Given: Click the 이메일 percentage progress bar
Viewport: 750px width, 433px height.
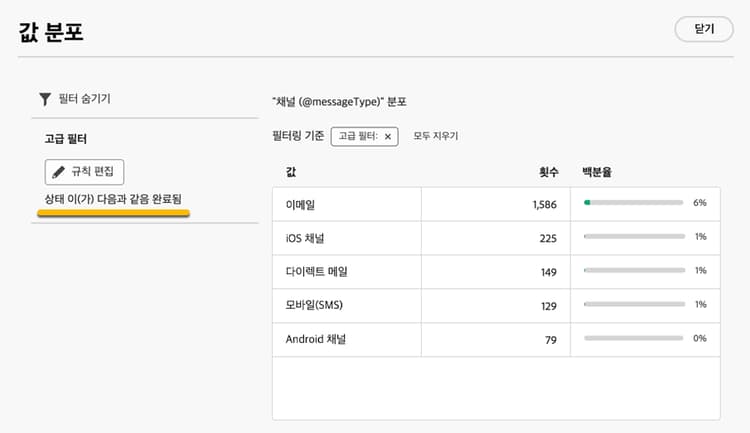Looking at the screenshot, I should click(633, 203).
